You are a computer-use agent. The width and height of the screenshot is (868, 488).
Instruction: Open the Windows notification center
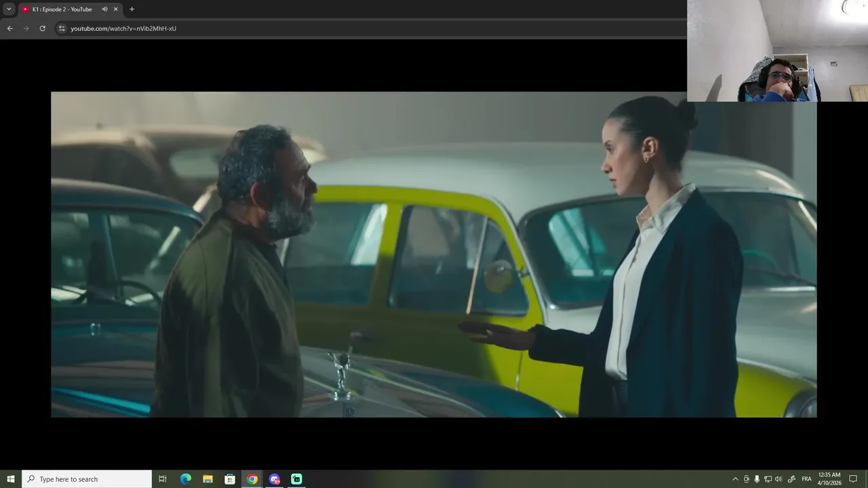(854, 479)
